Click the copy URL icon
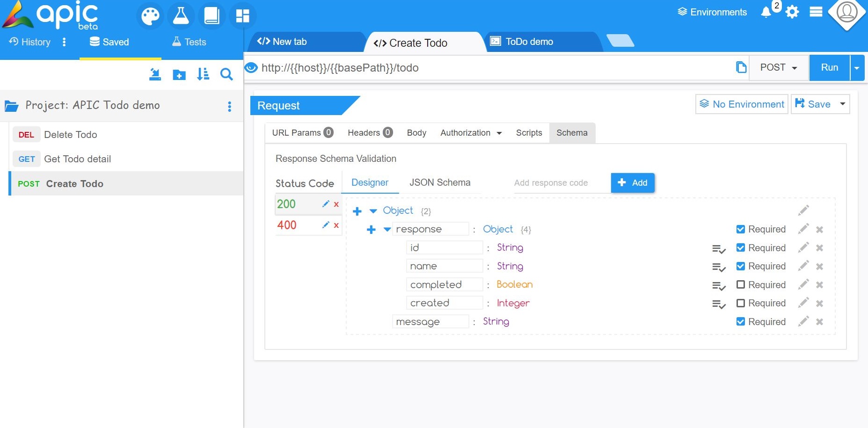 click(x=741, y=67)
